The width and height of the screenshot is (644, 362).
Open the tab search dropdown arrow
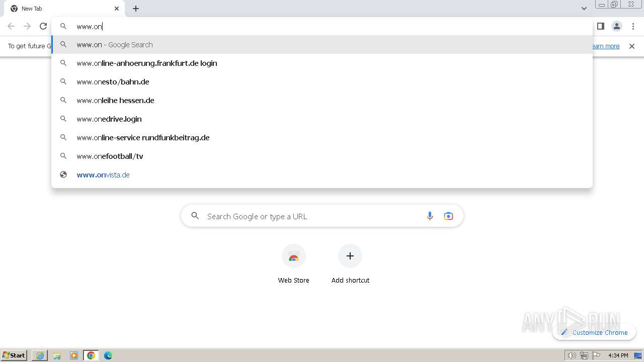click(584, 9)
